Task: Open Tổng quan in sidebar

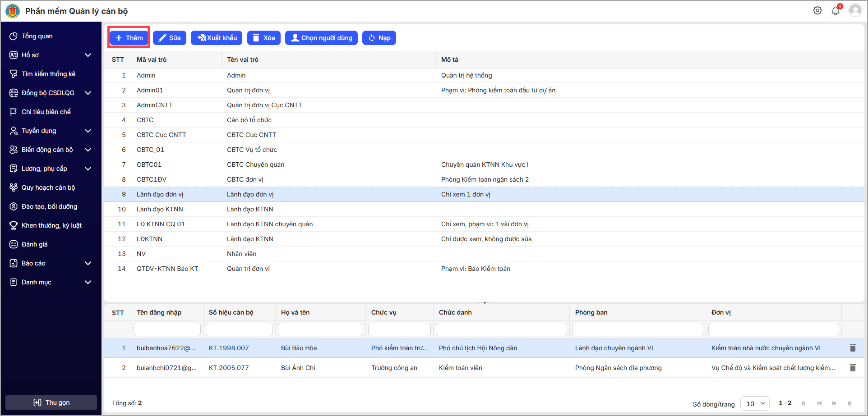Action: point(37,36)
